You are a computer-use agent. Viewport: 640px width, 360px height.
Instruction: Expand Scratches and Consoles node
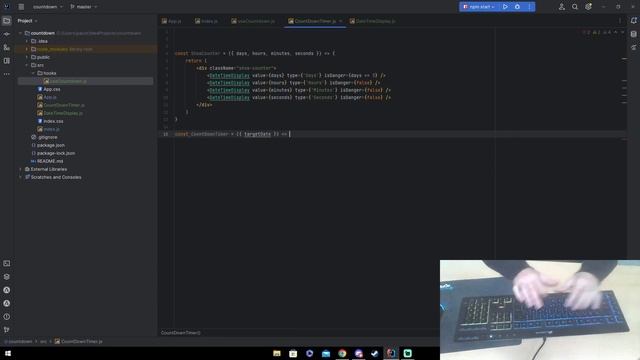(x=20, y=177)
